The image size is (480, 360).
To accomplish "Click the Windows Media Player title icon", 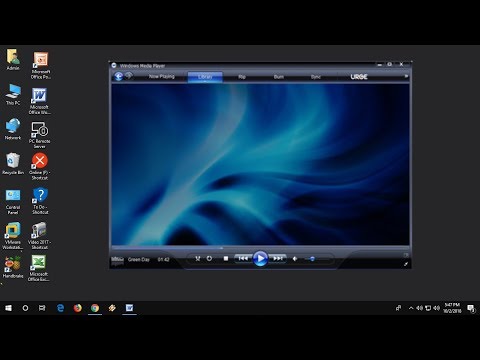I will (x=114, y=65).
